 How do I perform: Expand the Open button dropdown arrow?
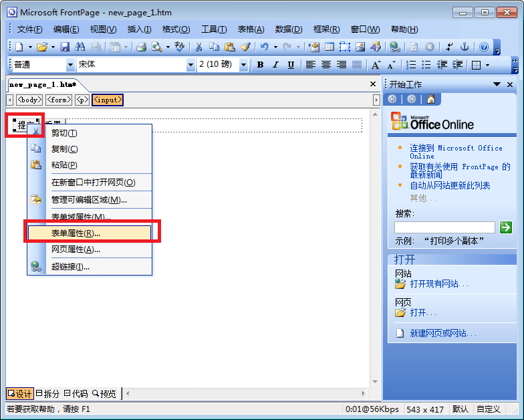pyautogui.click(x=53, y=47)
